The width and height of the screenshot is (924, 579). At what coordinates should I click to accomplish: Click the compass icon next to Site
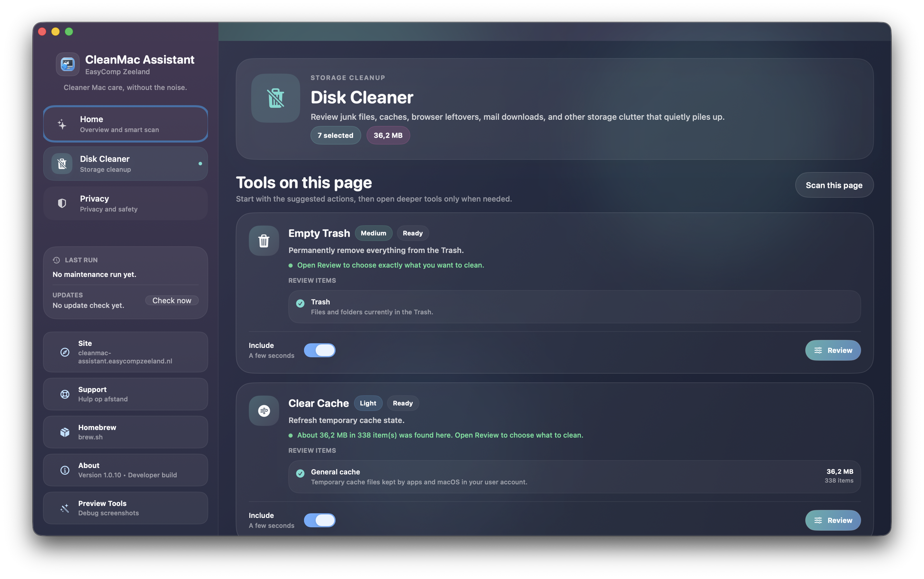(x=65, y=352)
